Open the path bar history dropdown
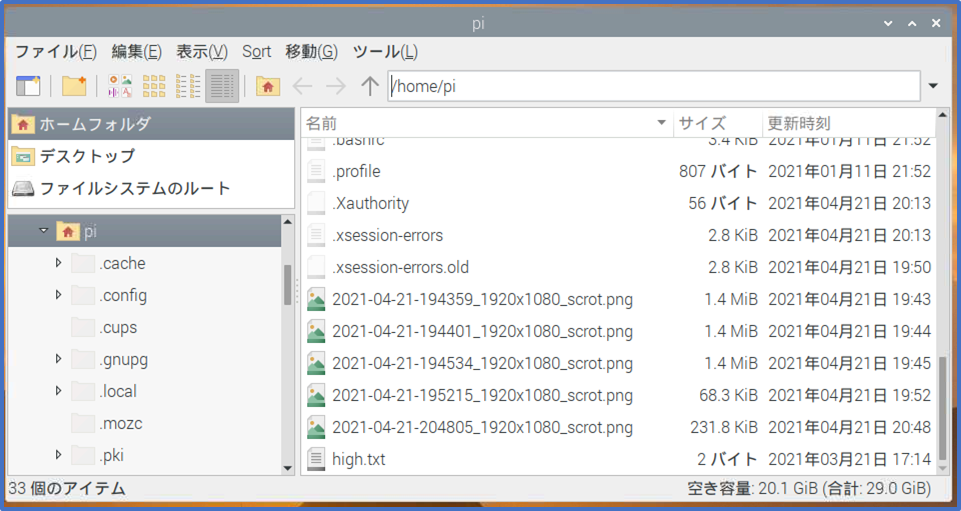961x511 pixels. point(933,86)
